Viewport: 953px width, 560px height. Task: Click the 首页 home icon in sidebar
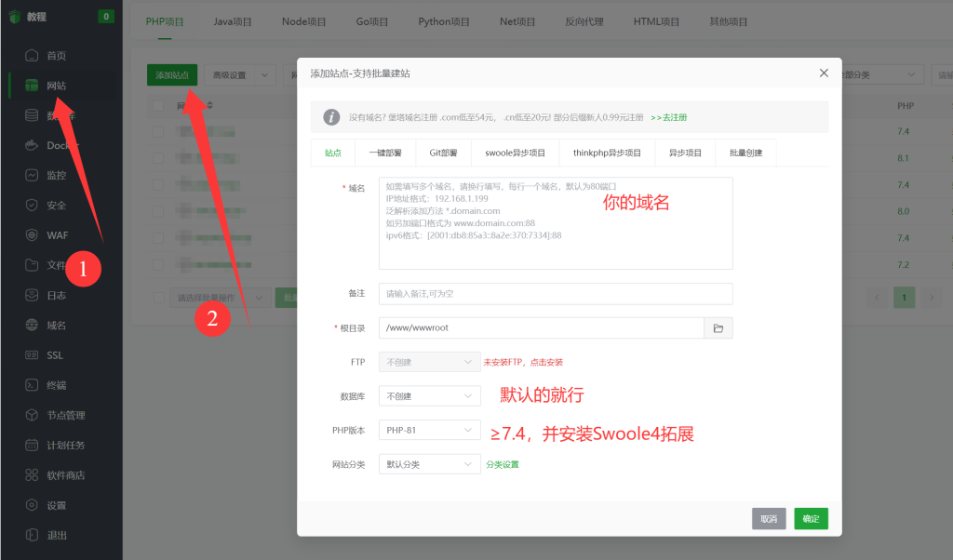[x=32, y=55]
